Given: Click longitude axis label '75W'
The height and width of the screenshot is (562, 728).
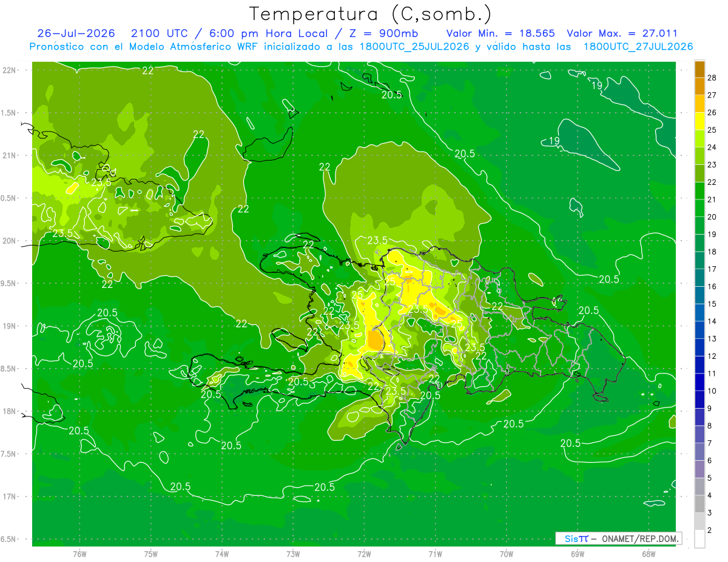Looking at the screenshot, I should click(x=150, y=554).
